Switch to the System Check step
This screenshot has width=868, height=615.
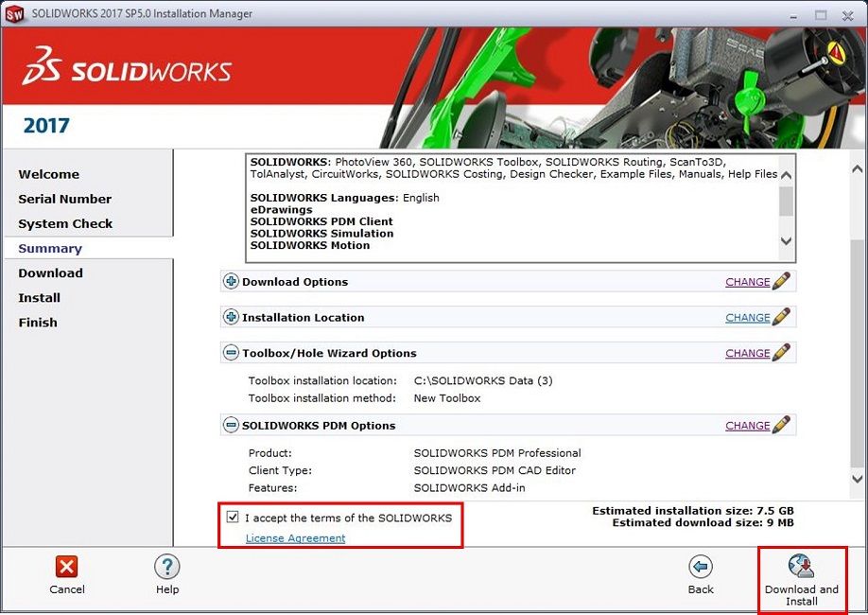point(64,223)
